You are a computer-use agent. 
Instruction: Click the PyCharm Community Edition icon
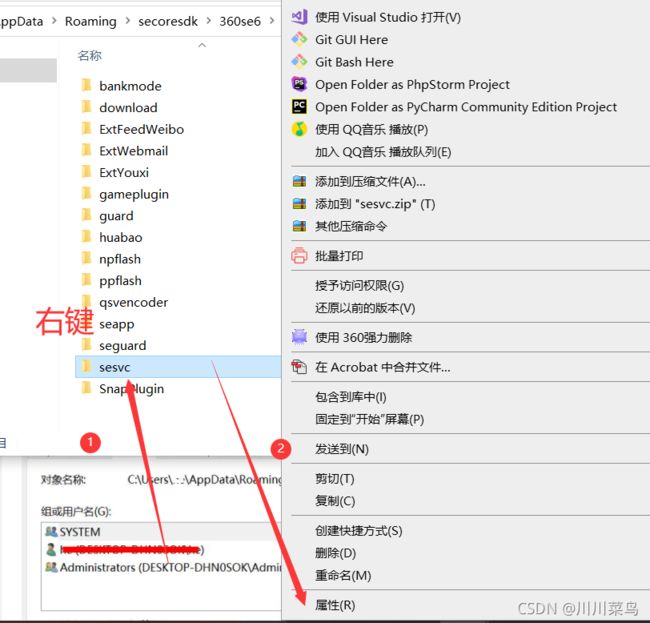[299, 107]
